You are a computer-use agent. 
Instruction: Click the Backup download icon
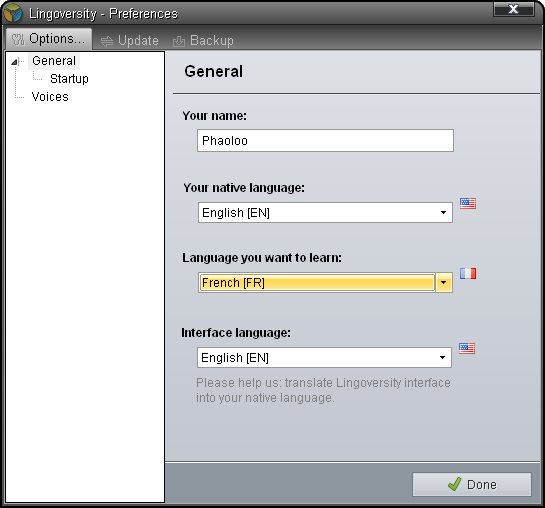(179, 41)
